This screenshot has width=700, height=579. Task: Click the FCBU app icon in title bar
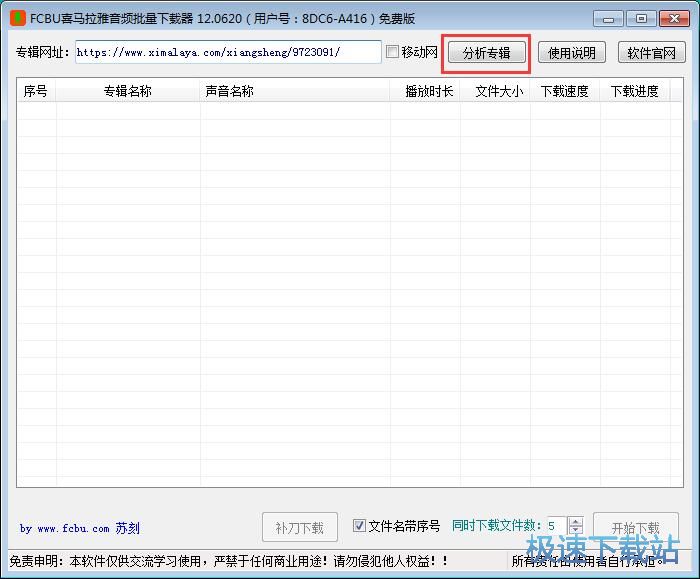pos(18,18)
